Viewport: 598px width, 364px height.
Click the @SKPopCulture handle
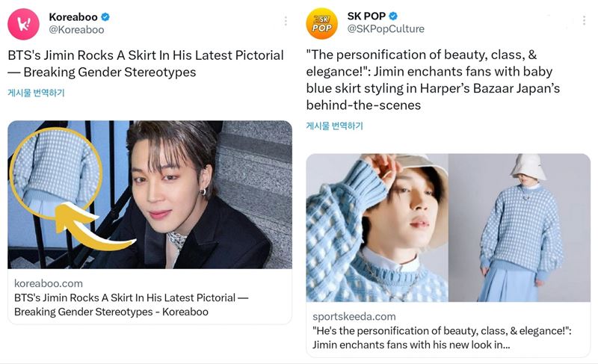(x=386, y=29)
